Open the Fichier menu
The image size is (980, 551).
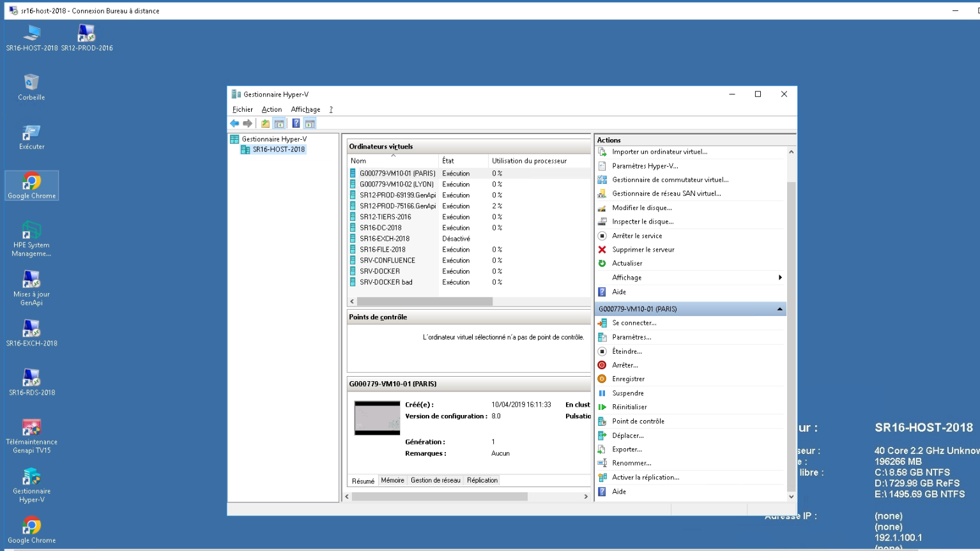[242, 110]
